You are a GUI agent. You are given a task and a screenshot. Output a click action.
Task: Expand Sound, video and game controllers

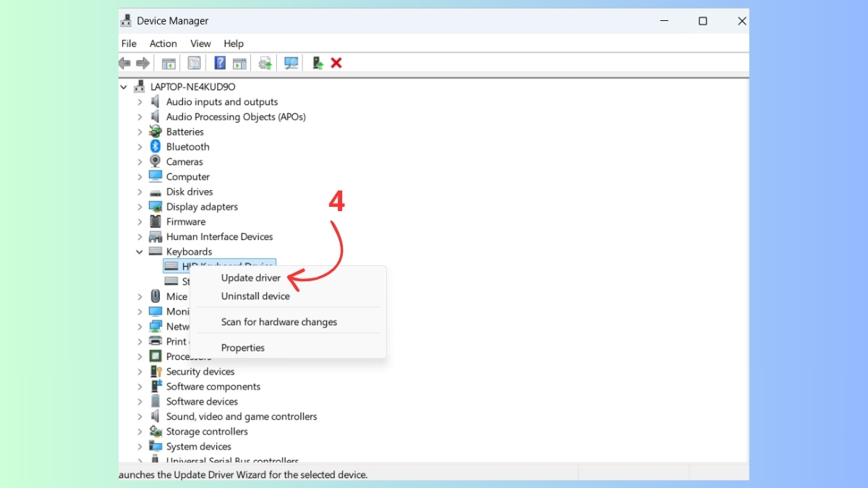140,416
